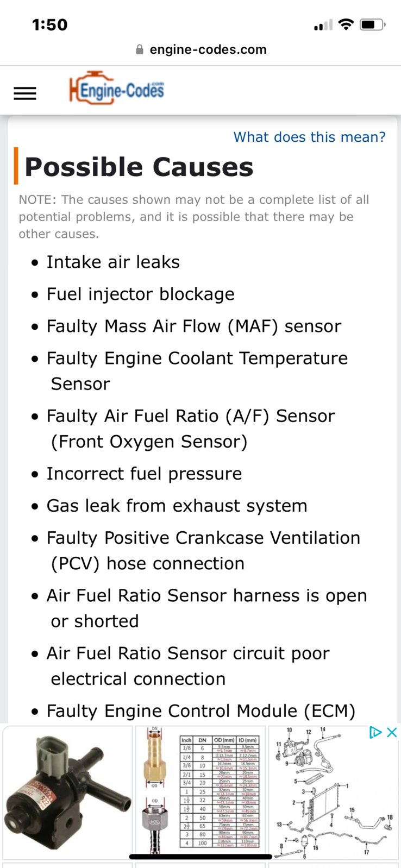The image size is (401, 868).
Task: Tap the 'Intake air leaks' list item
Action: tap(113, 262)
